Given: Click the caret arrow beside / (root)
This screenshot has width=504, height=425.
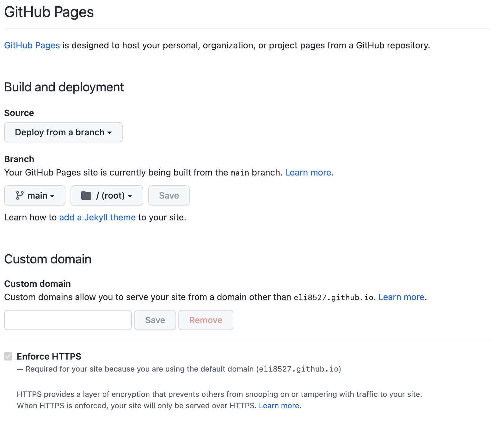Looking at the screenshot, I should tap(130, 196).
